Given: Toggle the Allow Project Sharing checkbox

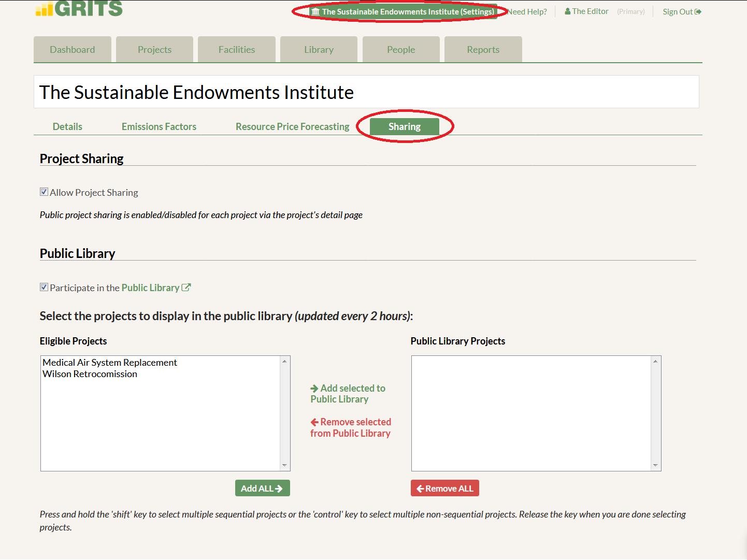Looking at the screenshot, I should 44,192.
